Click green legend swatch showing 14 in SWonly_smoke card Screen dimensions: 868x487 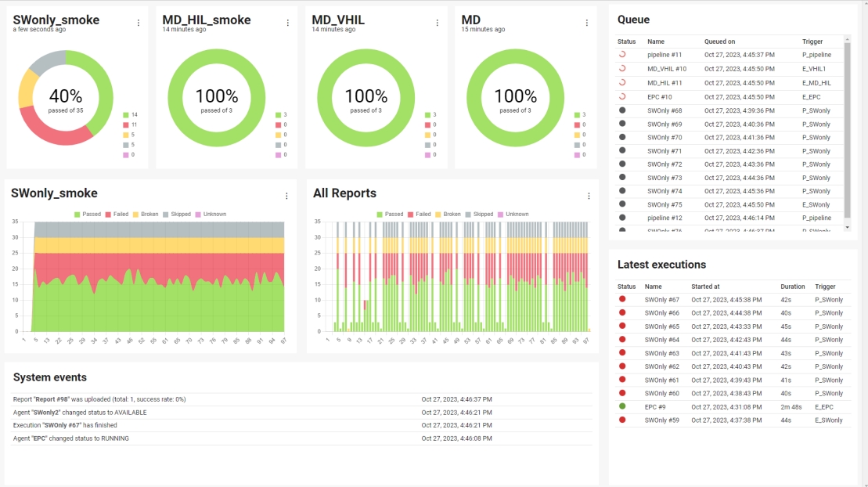tap(126, 114)
